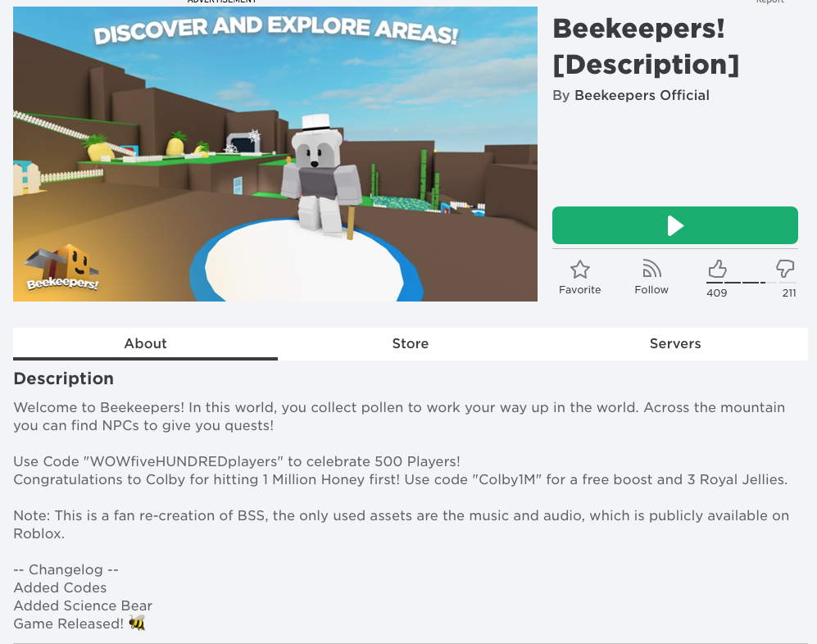Switch to the Store tab

410,343
